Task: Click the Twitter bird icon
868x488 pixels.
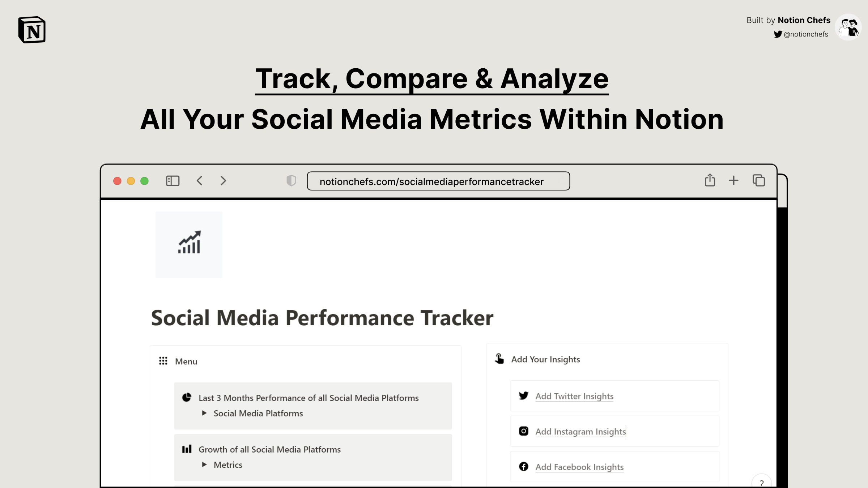Action: click(523, 395)
